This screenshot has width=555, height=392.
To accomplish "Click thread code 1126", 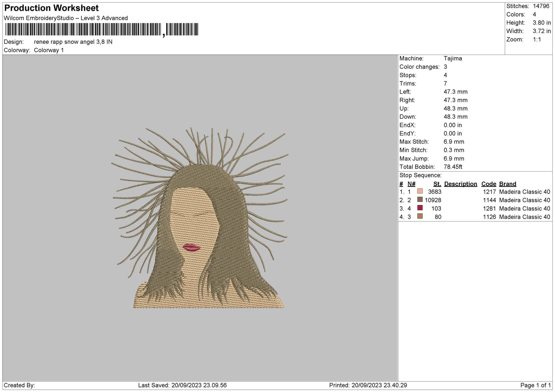I will [x=489, y=217].
